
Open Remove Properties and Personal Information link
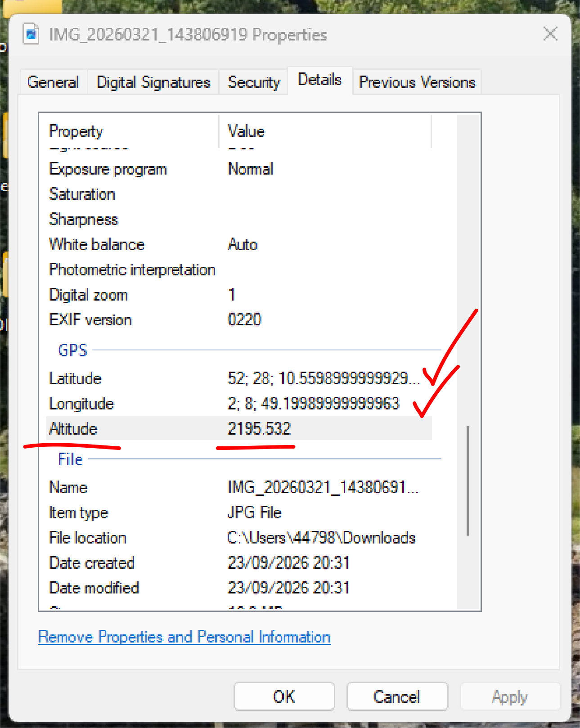[x=184, y=637]
